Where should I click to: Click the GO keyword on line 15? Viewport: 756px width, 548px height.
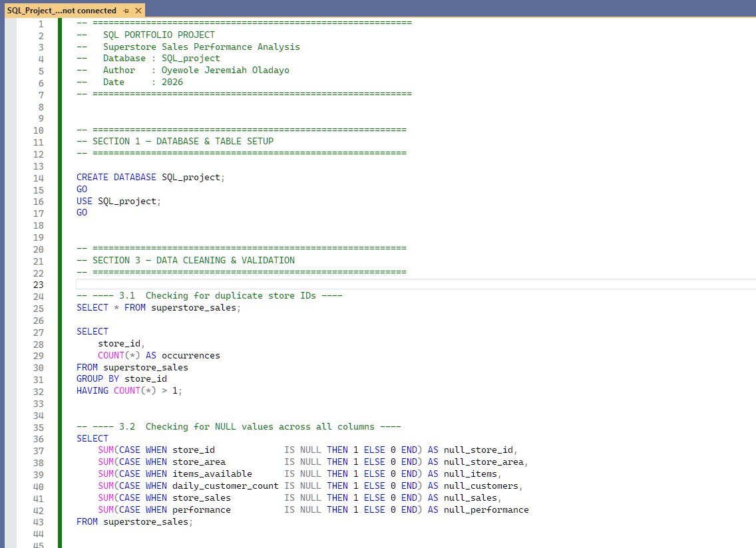[82, 189]
